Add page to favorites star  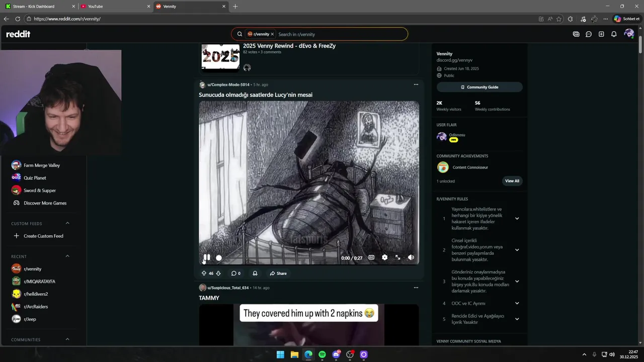559,19
